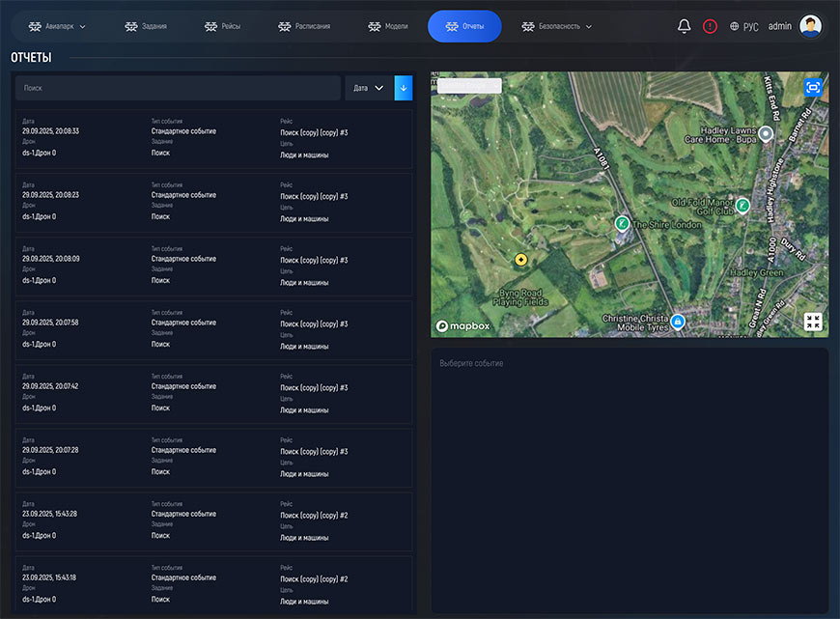Open the notifications bell
840x619 pixels.
click(x=684, y=26)
